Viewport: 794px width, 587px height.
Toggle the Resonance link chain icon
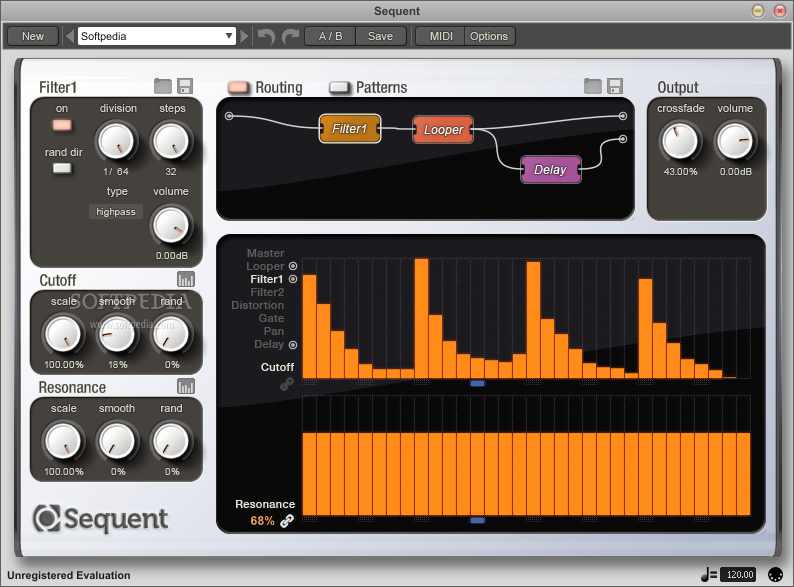pos(287,521)
